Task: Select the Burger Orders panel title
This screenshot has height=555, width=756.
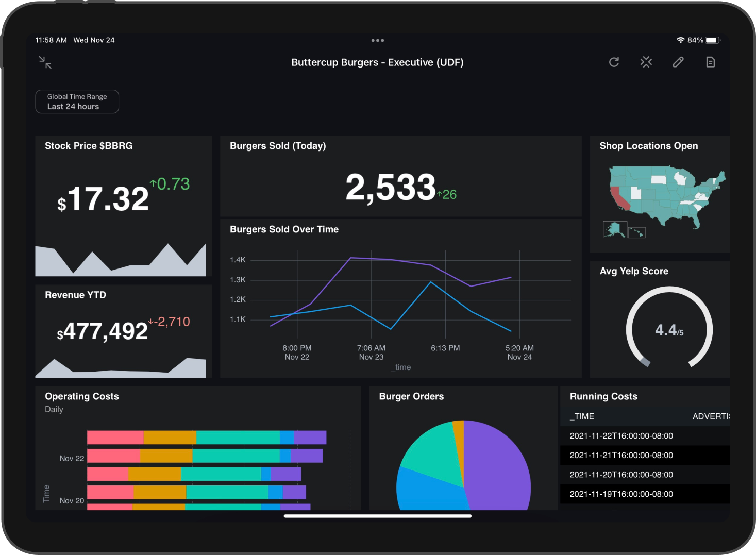Action: 411,396
